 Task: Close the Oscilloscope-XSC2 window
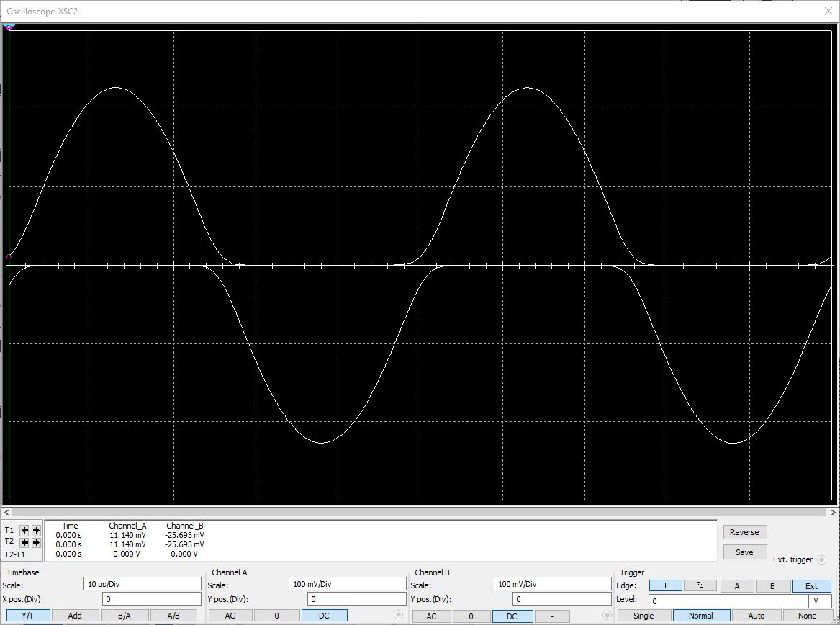[x=828, y=12]
